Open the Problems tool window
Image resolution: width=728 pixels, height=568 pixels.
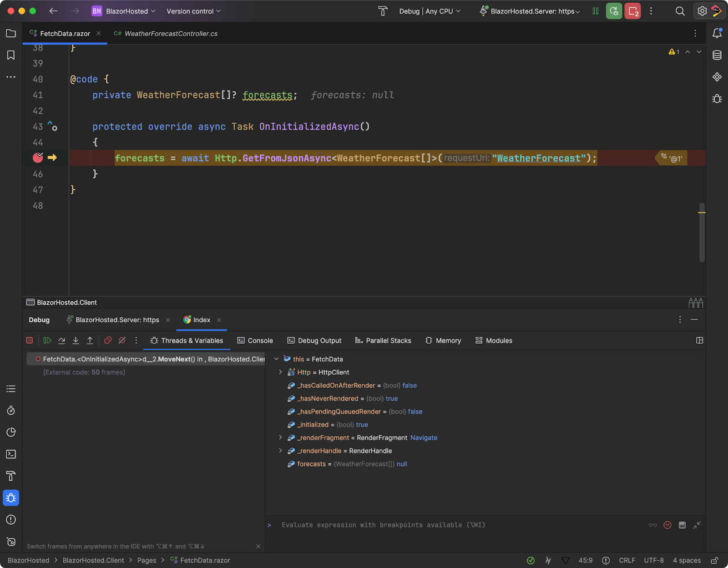click(x=11, y=520)
